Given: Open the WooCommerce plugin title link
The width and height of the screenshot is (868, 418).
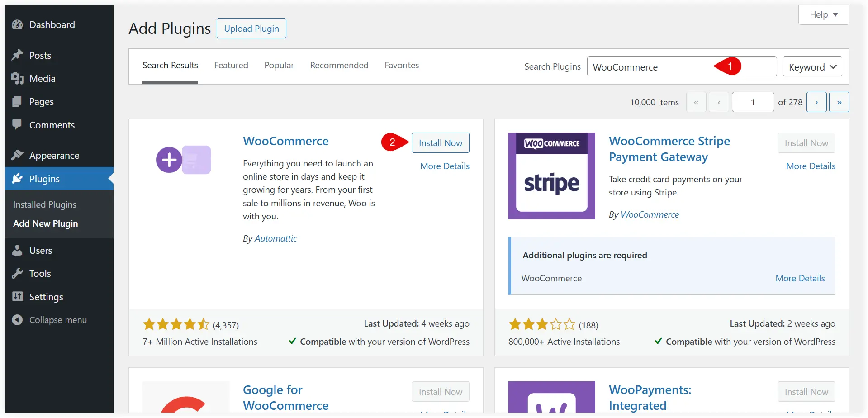Looking at the screenshot, I should (x=286, y=141).
